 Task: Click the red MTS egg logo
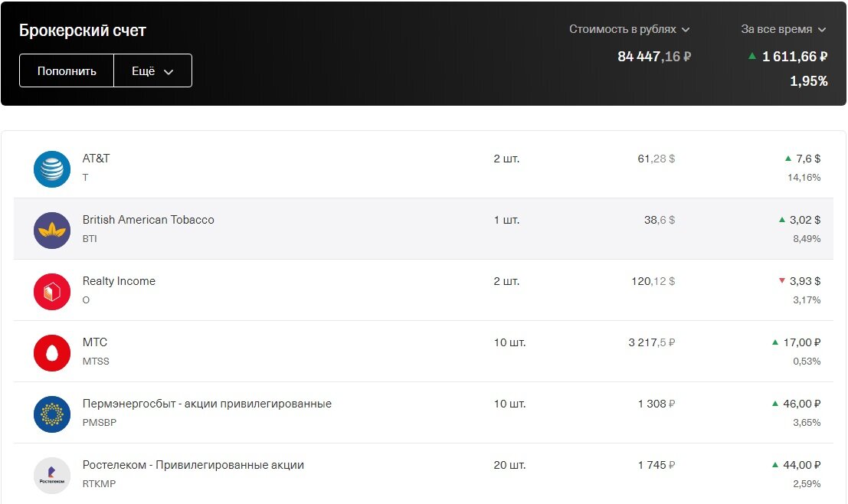click(x=52, y=353)
